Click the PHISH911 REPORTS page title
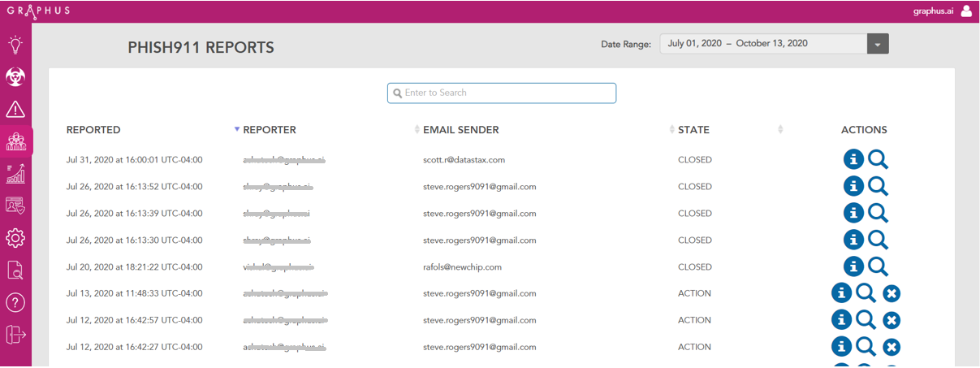 tap(201, 48)
